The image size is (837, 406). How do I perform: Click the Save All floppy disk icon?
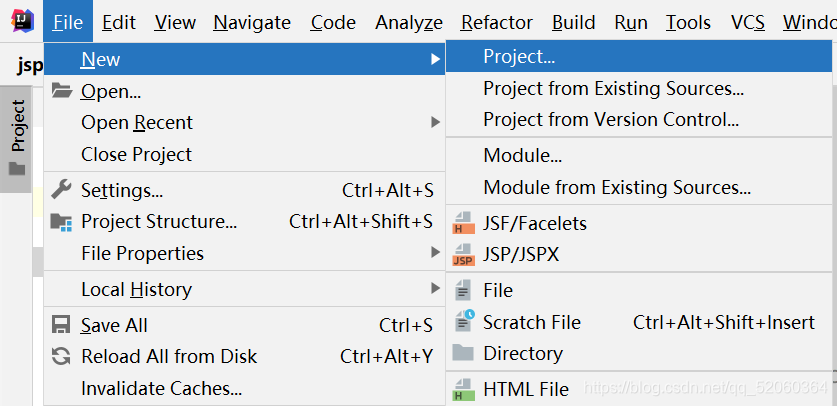[x=62, y=325]
